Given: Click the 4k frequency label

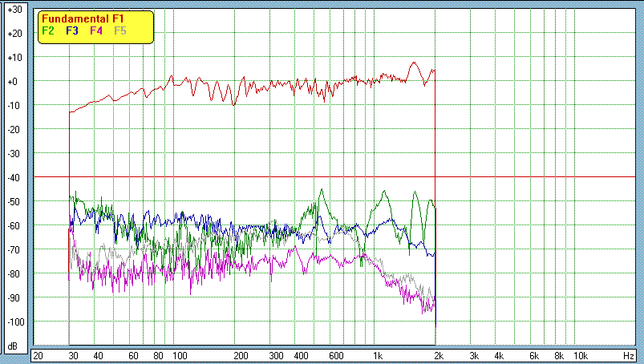Looking at the screenshot, I should coord(499,356).
